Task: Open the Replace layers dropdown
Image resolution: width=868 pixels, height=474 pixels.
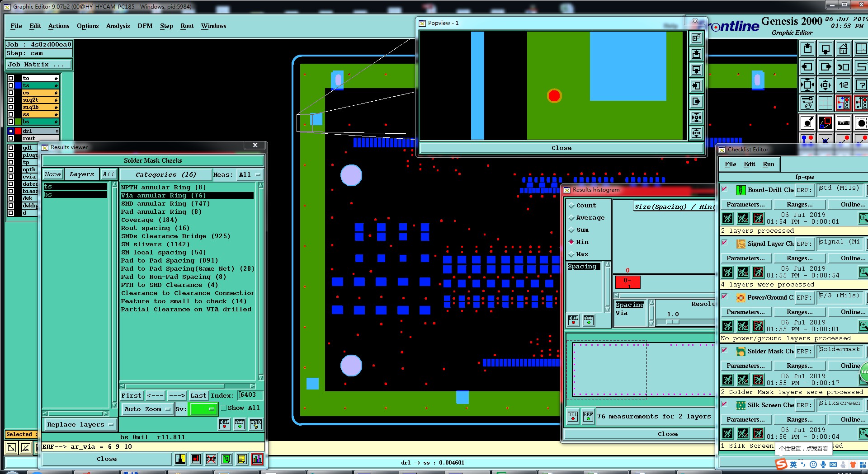Action: point(80,424)
